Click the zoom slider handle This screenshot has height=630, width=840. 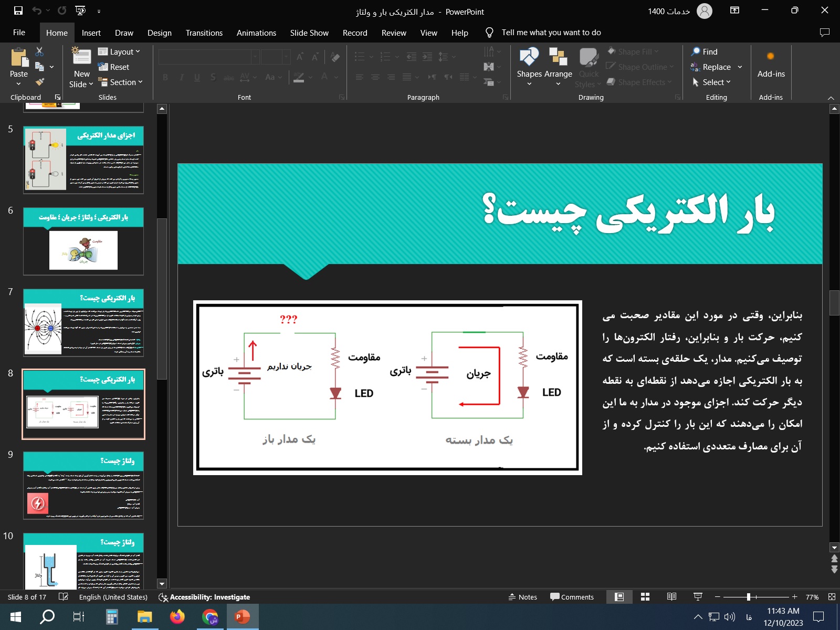749,597
